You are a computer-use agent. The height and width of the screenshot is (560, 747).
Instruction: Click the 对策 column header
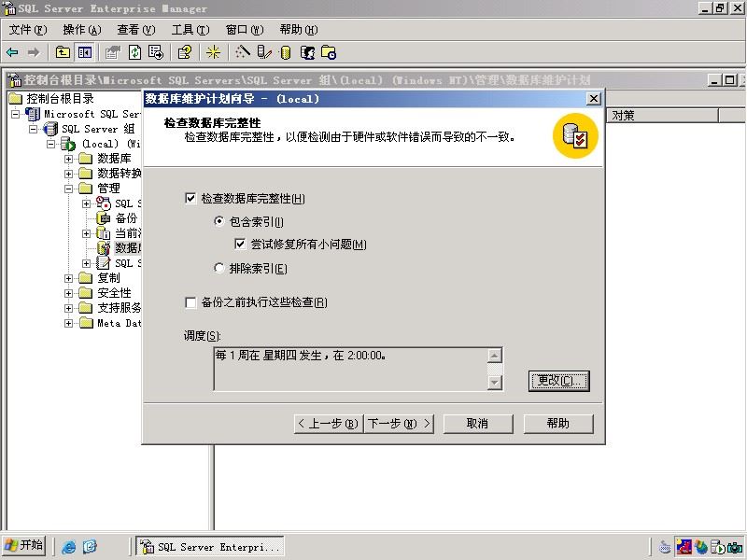point(662,115)
